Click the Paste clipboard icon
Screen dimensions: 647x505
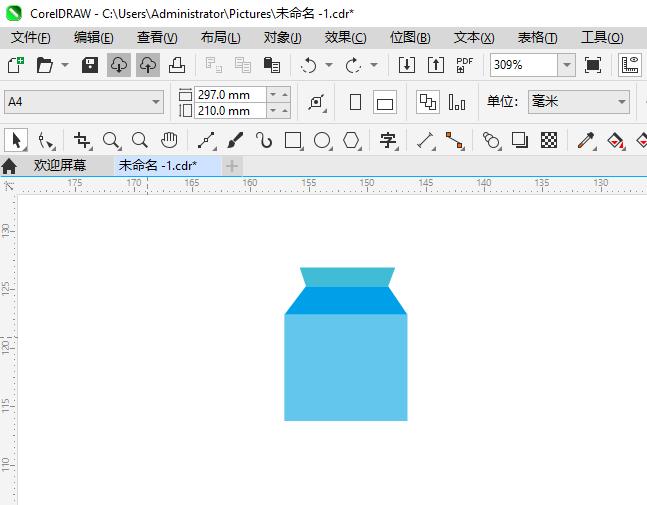(x=272, y=65)
